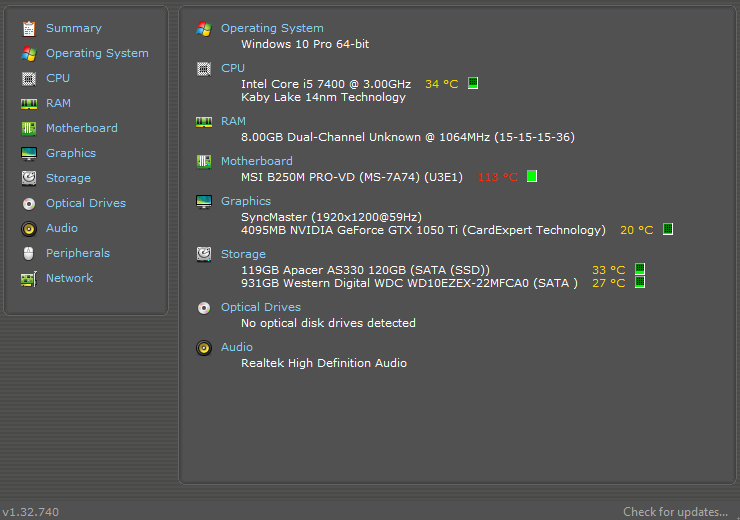Click motherboard temperature indicator beside 113 °C
This screenshot has height=520, width=740.
pyautogui.click(x=532, y=176)
